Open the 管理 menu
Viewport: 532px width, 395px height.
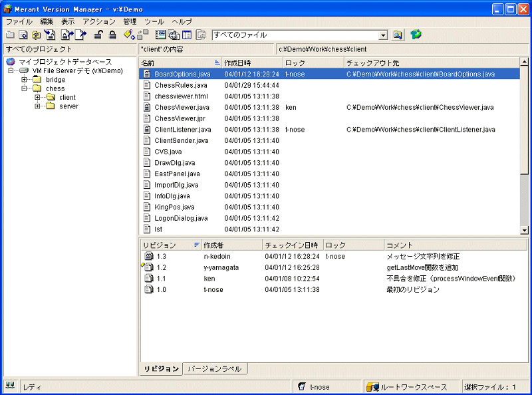[x=130, y=22]
